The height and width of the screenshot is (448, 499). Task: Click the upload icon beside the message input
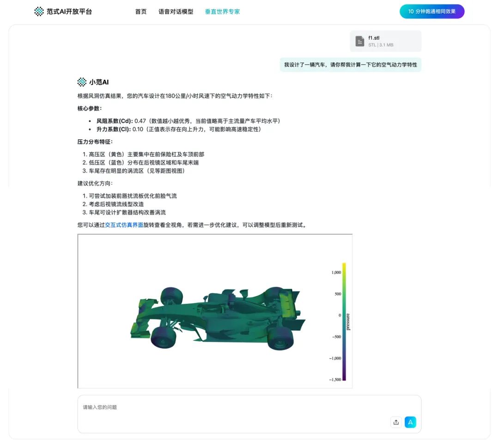396,422
